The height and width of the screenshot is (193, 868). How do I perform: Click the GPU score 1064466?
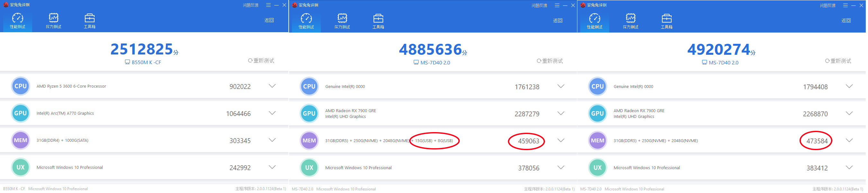point(238,113)
